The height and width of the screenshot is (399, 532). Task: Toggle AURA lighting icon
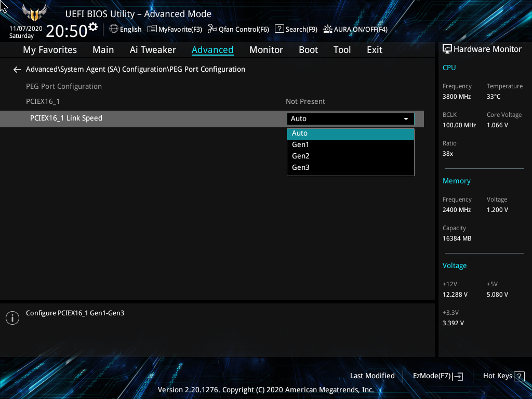click(x=327, y=29)
